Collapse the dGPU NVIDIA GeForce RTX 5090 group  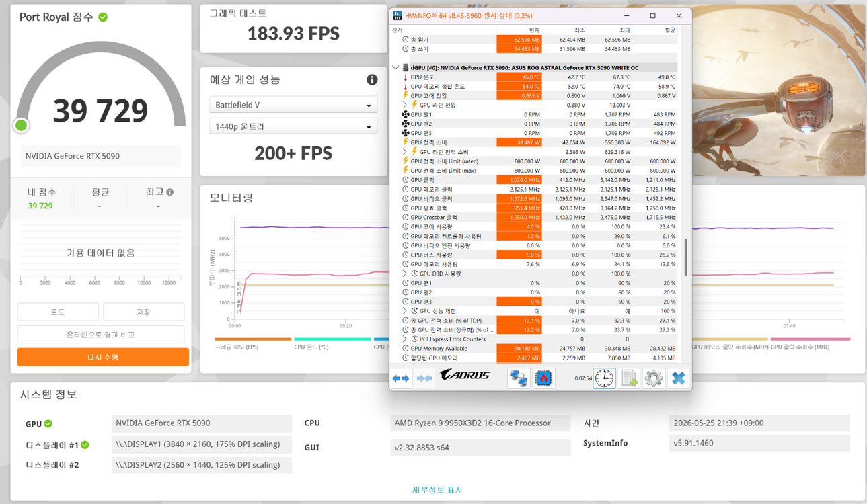point(395,68)
